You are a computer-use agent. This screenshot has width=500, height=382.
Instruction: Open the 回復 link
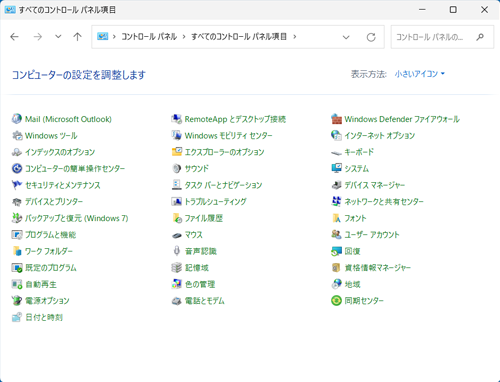point(352,251)
